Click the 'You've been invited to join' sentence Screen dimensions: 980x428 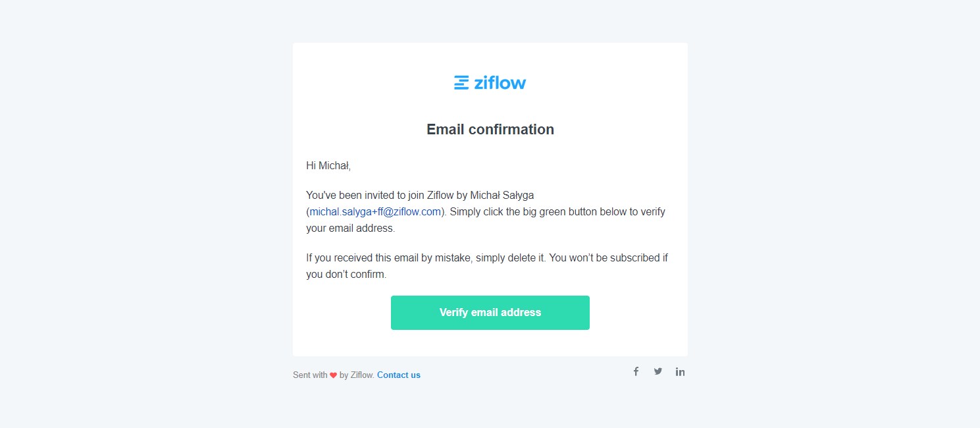coord(365,195)
